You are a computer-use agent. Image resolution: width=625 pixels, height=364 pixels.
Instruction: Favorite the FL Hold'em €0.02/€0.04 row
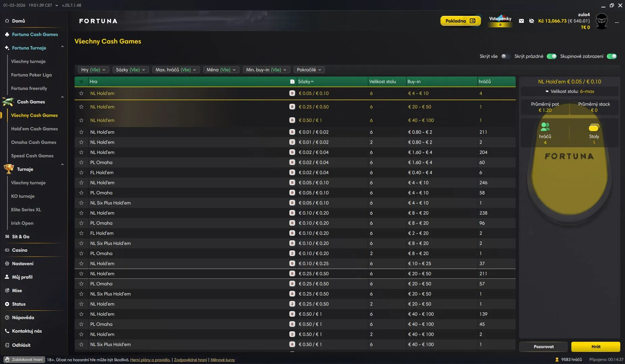point(81,173)
